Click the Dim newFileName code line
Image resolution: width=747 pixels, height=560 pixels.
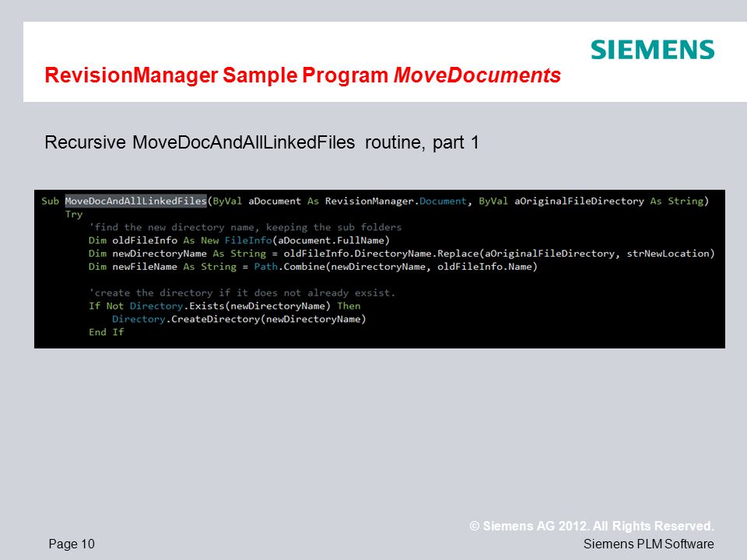pyautogui.click(x=313, y=267)
